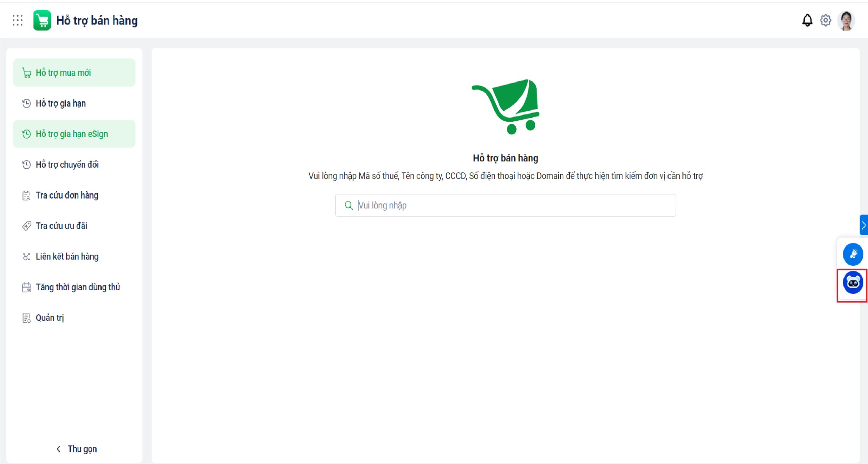Click the user avatar photo
The height and width of the screenshot is (464, 868).
point(846,21)
